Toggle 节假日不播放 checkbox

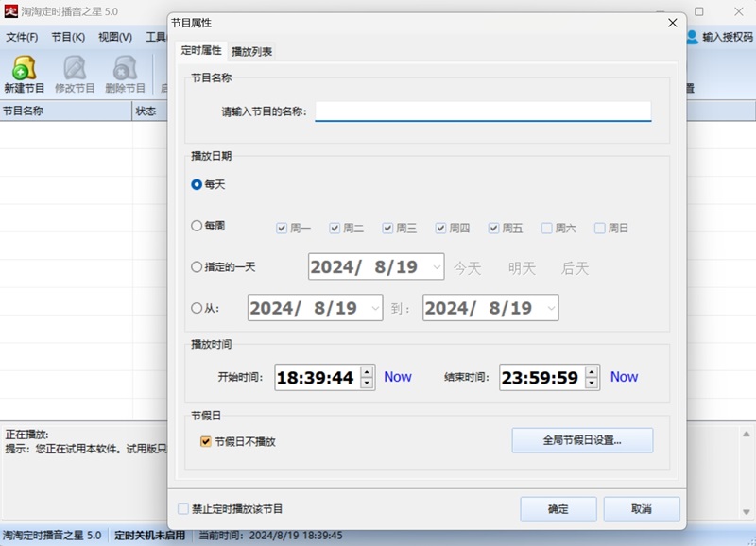(x=205, y=441)
